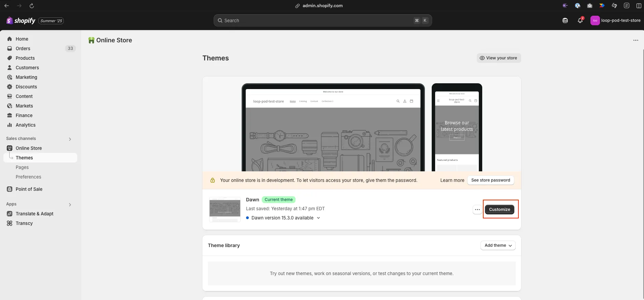Click the Discounts badge icon

point(10,87)
